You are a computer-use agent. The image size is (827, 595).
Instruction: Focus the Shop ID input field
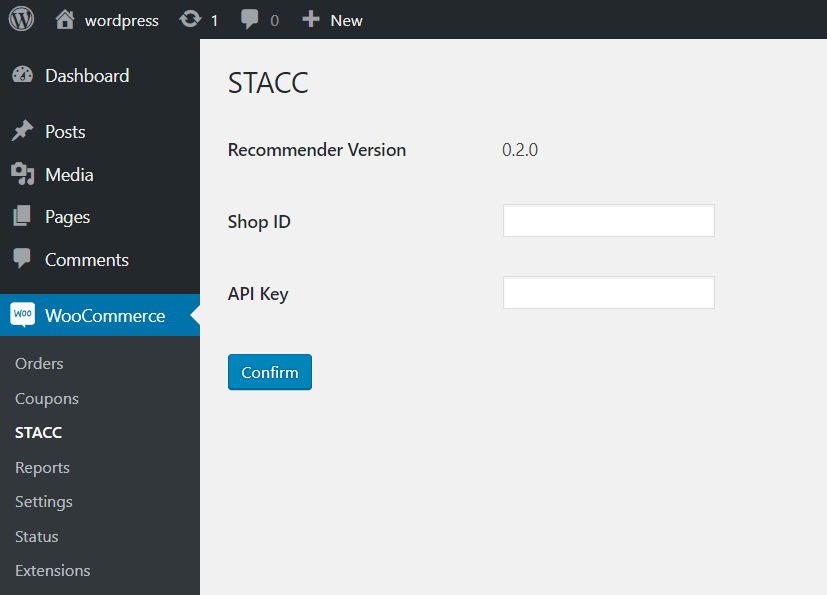point(609,220)
